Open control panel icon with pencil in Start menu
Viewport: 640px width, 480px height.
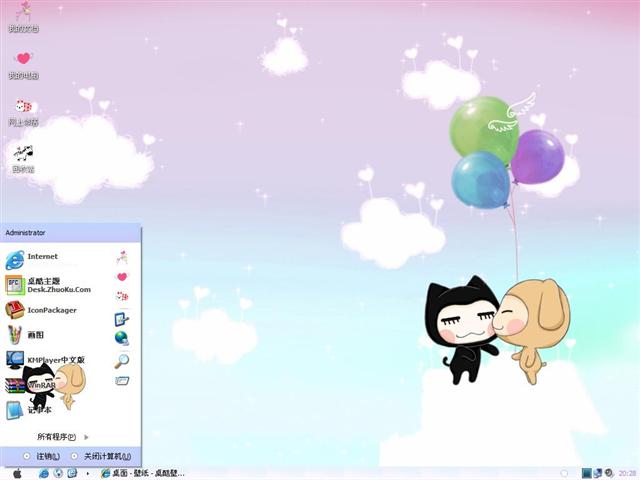(x=122, y=319)
